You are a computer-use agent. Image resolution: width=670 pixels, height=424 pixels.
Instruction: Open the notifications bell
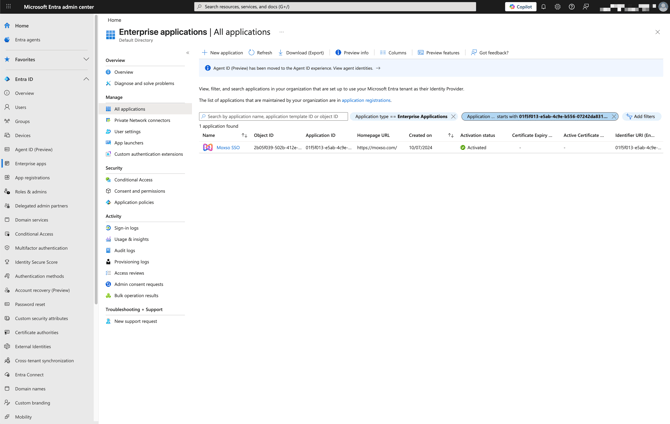pyautogui.click(x=544, y=7)
